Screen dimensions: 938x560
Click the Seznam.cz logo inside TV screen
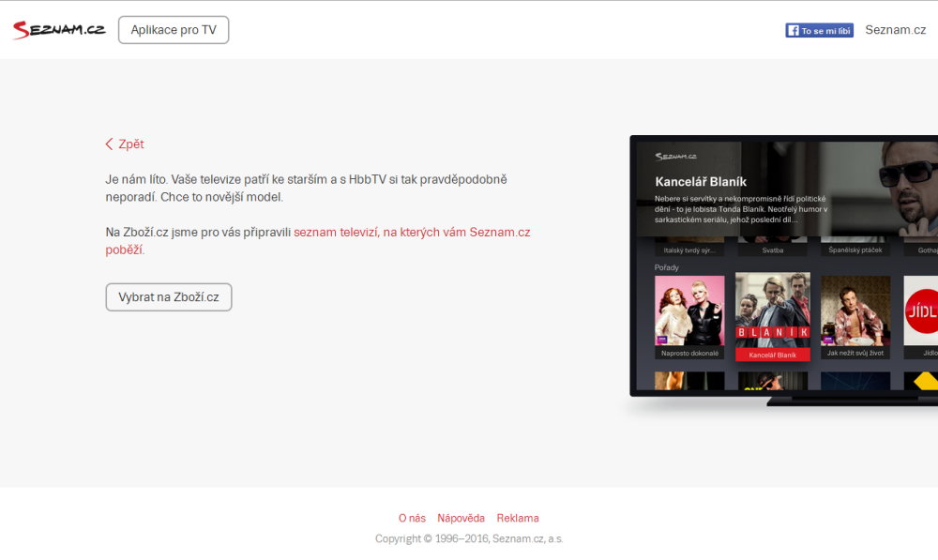[675, 157]
